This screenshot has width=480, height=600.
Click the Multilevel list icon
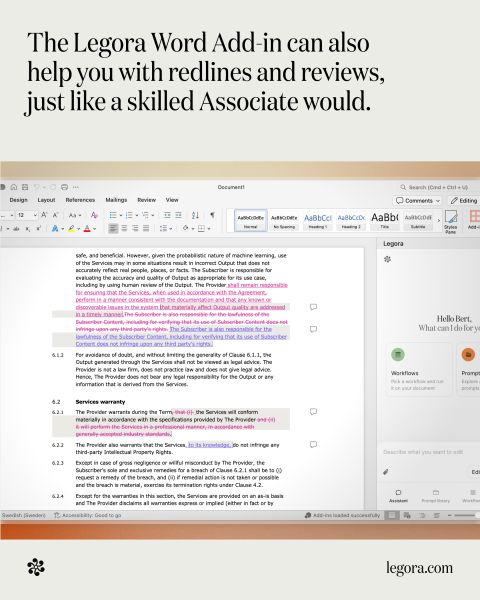click(145, 215)
